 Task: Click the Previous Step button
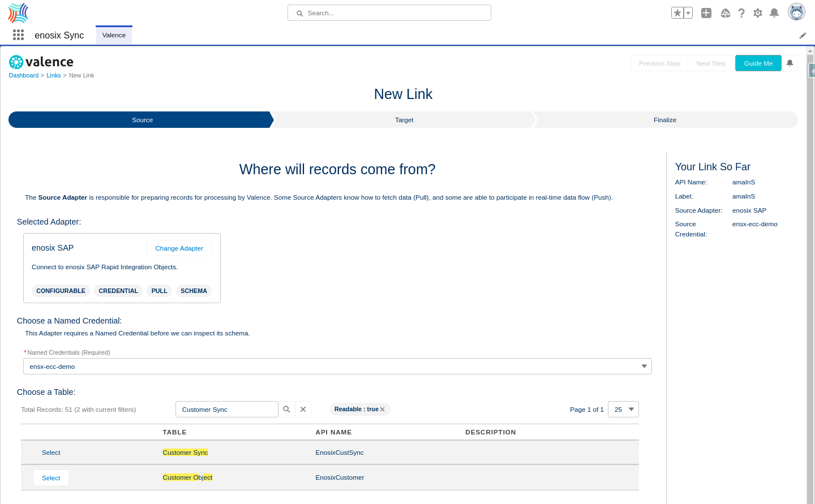pos(659,63)
